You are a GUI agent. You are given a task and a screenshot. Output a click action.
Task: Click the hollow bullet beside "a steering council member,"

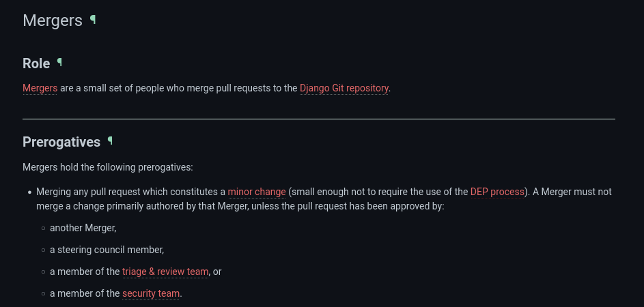[43, 250]
